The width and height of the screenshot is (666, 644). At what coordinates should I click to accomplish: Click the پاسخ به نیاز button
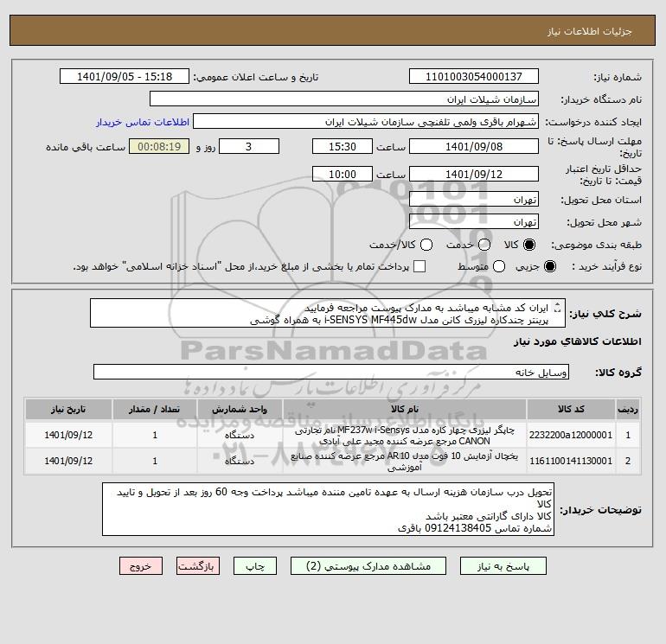click(x=503, y=566)
